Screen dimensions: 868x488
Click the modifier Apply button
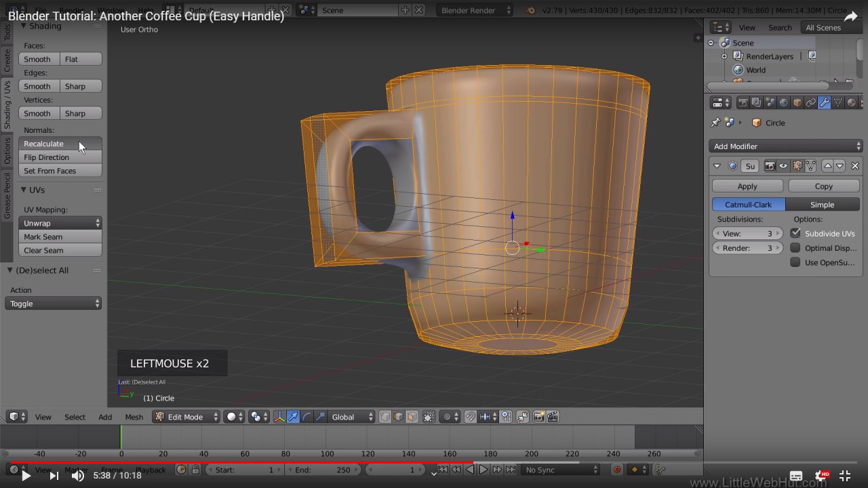(x=747, y=186)
